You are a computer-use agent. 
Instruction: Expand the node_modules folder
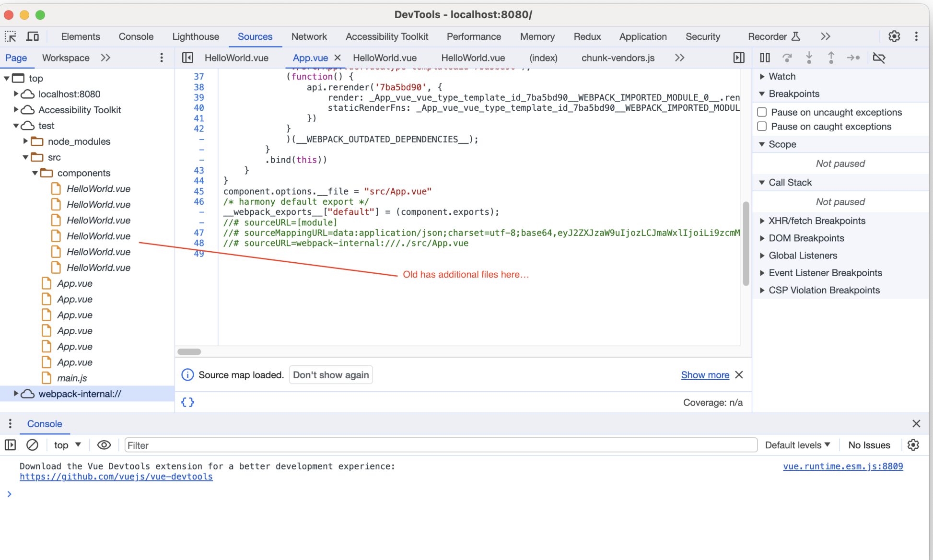(x=25, y=141)
